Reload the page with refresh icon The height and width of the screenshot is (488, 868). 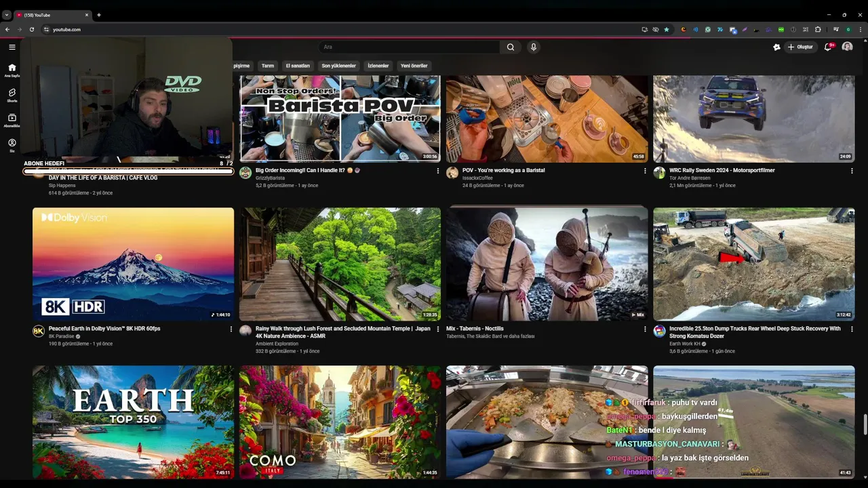(32, 29)
